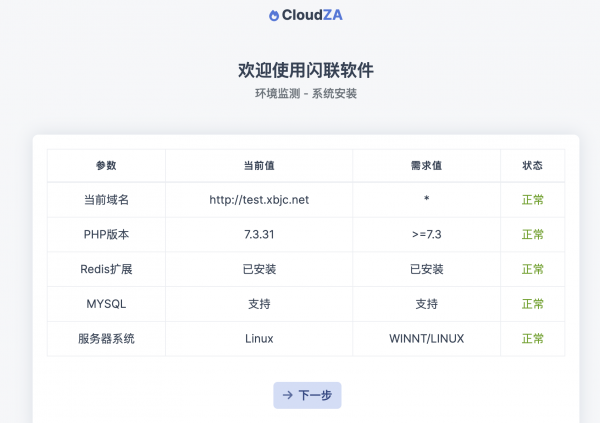
Task: Click the 欢迎使用闪联软件 heading
Action: [306, 70]
